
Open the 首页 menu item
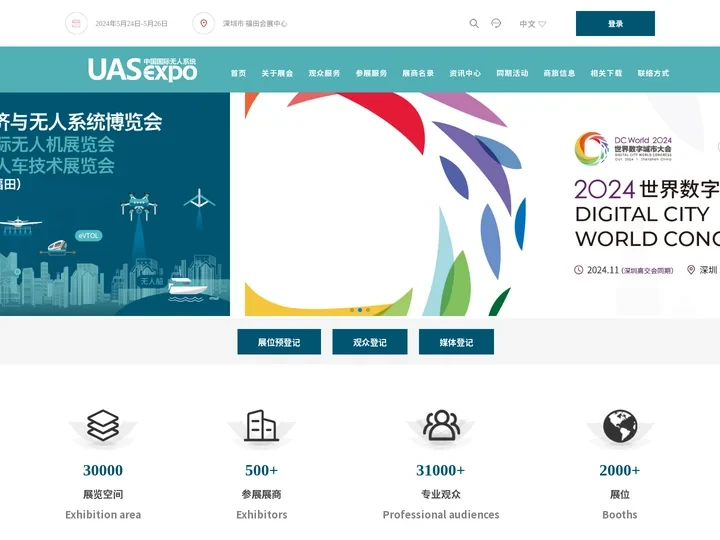coord(238,73)
